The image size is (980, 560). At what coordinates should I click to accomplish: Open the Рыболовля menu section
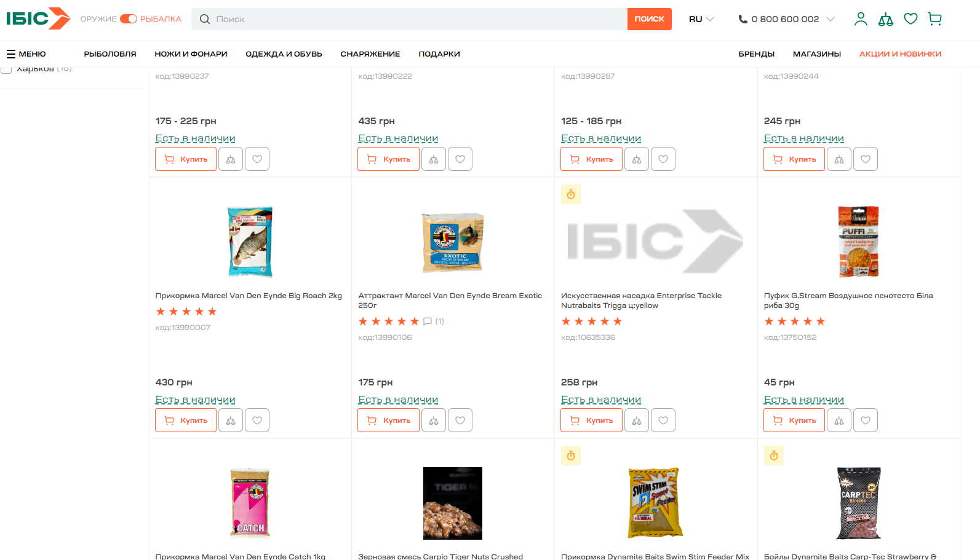point(110,54)
